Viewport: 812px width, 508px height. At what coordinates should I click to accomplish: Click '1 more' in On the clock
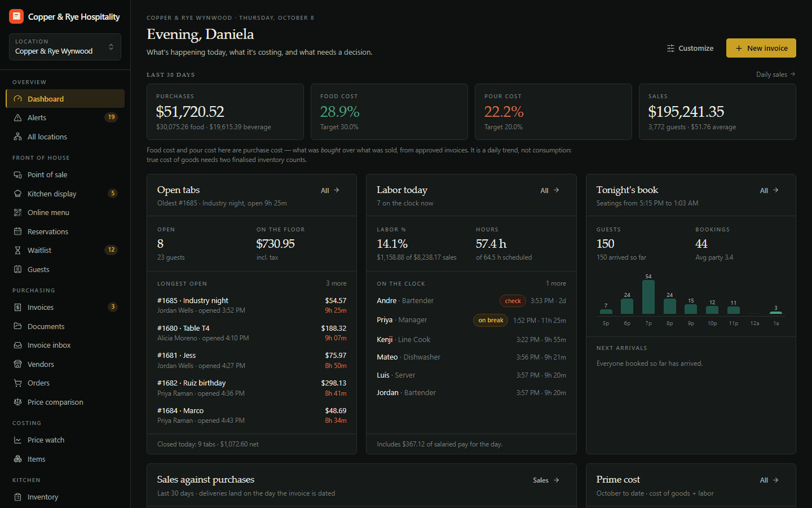pos(556,283)
